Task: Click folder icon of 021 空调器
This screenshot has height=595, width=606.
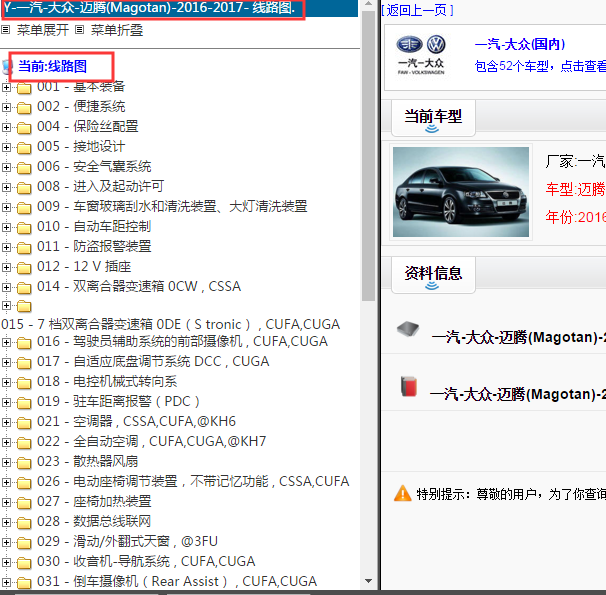Action: (24, 423)
